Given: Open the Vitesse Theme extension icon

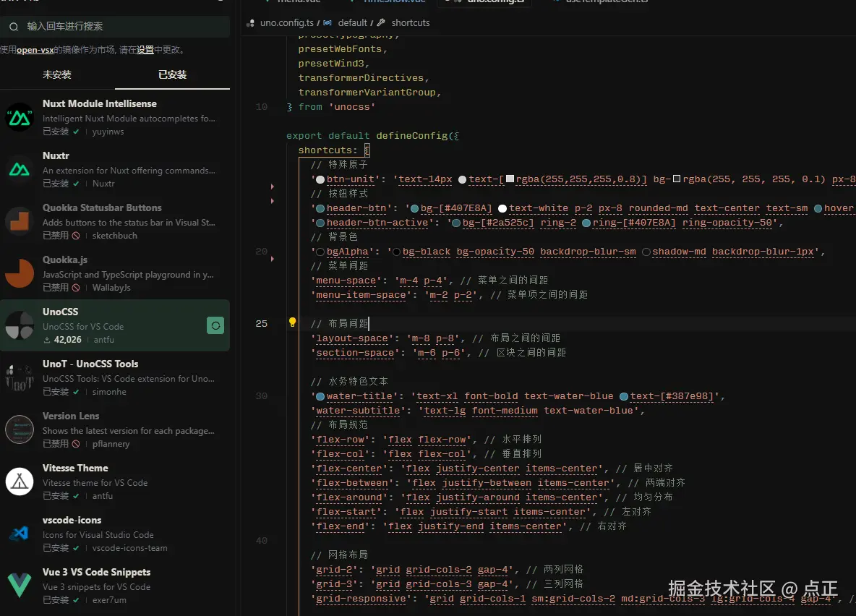Looking at the screenshot, I should point(20,482).
